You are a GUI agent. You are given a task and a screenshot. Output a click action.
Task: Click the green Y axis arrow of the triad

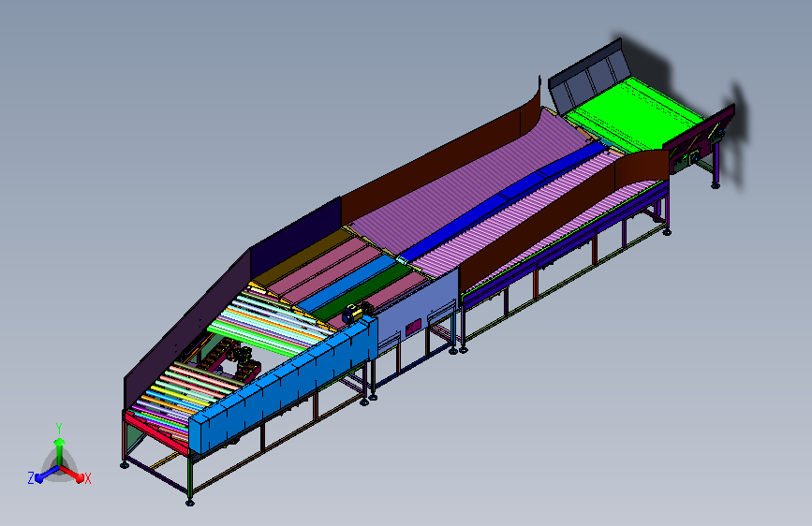tap(60, 451)
